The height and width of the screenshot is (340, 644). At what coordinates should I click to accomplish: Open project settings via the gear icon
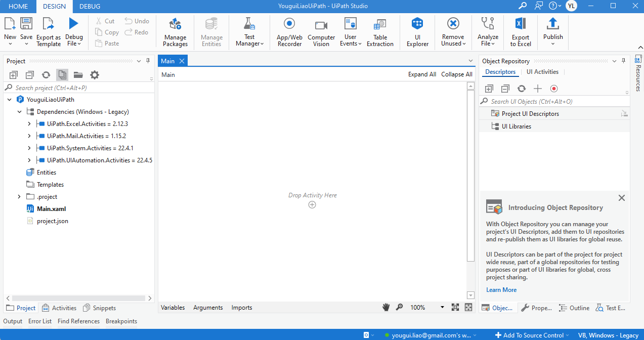94,74
